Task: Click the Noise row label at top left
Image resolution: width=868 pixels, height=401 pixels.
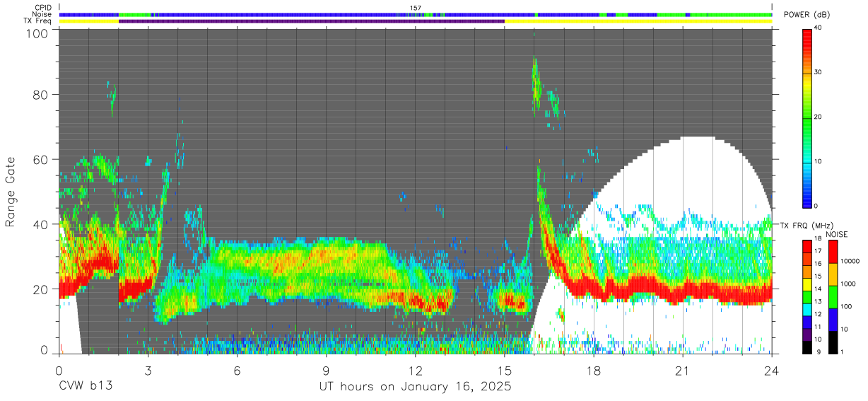Action: [x=42, y=14]
